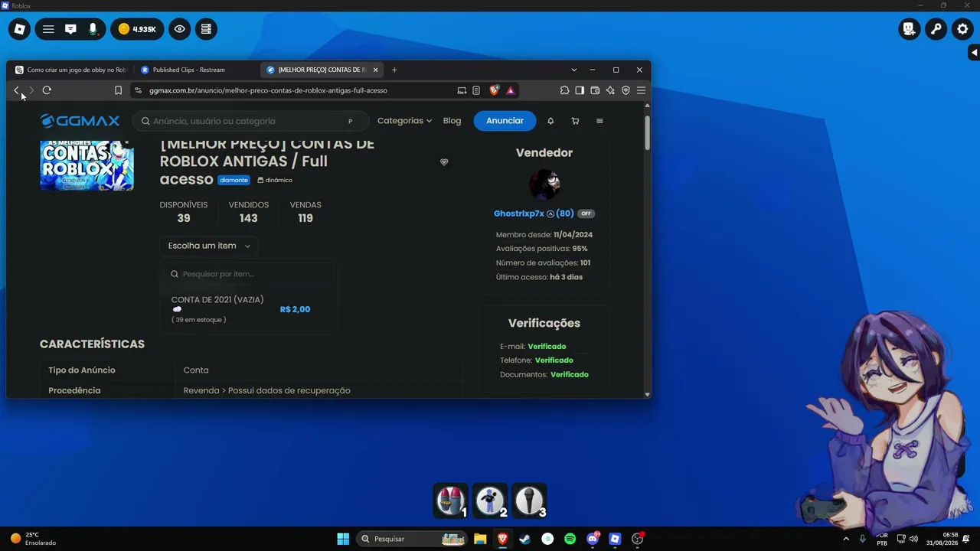Screen dimensions: 980x551
Task: Toggle the eye visibility button in Roblox
Action: (x=180, y=29)
